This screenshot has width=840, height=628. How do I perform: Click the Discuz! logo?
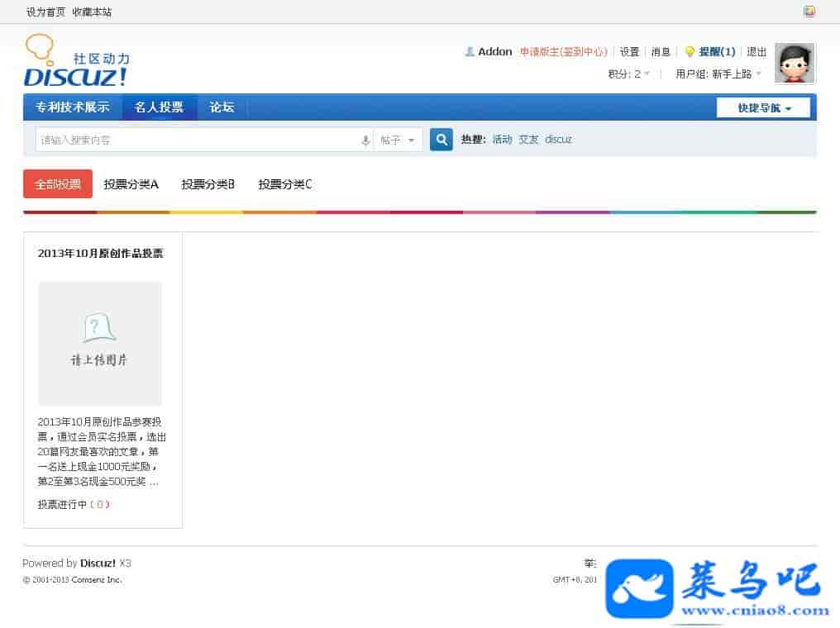point(77,60)
